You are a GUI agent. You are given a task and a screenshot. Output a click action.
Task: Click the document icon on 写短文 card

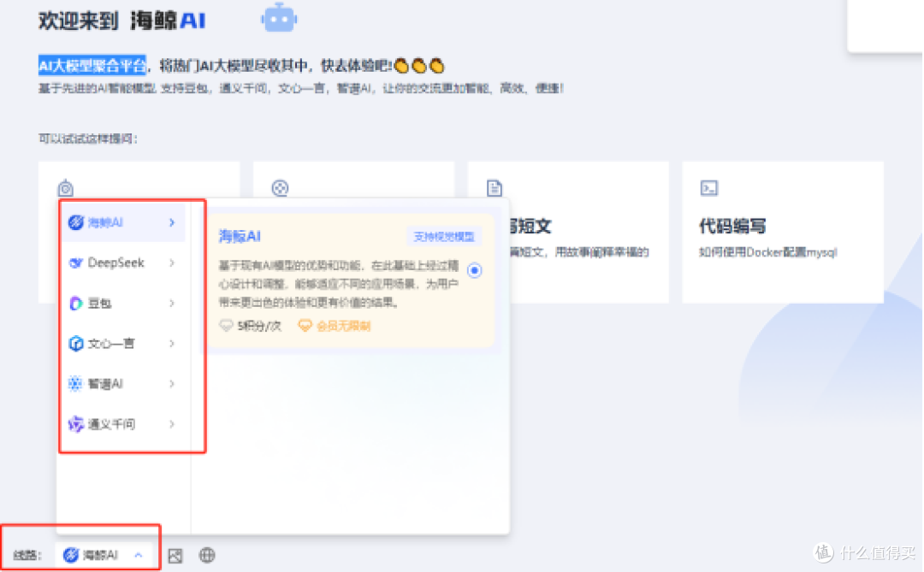(x=495, y=188)
